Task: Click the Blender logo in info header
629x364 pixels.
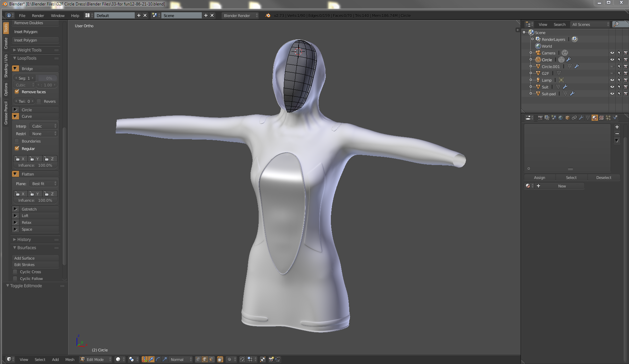Action: [268, 15]
